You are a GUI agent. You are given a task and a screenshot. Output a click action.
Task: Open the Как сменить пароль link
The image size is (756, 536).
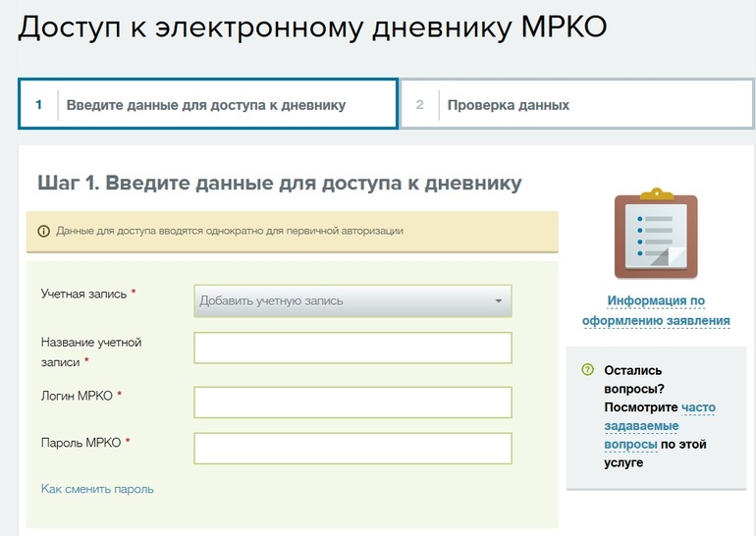coord(97,489)
